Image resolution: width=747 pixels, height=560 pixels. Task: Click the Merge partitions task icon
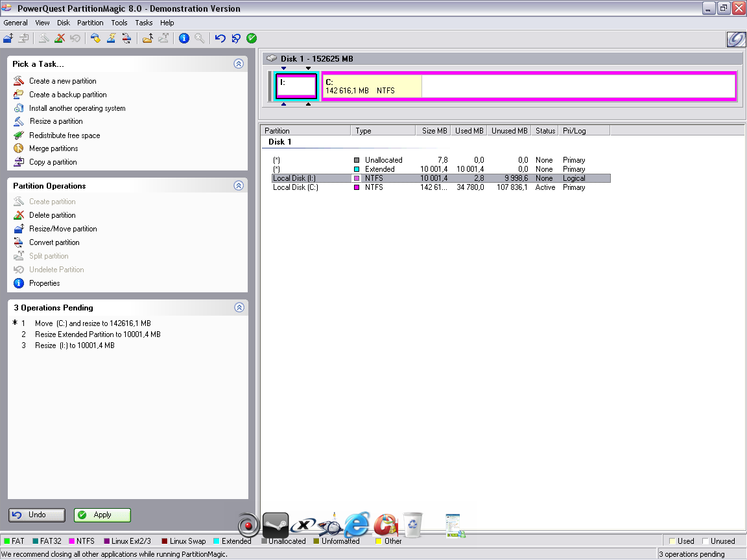[x=19, y=148]
